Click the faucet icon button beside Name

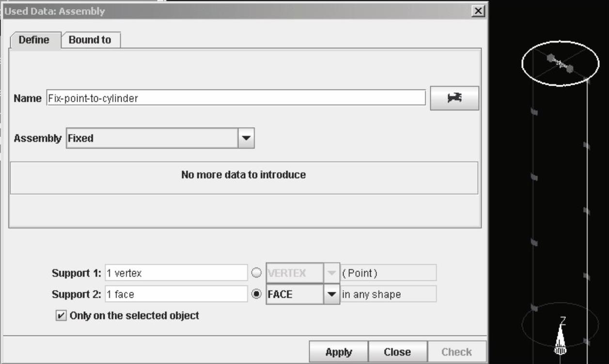454,98
